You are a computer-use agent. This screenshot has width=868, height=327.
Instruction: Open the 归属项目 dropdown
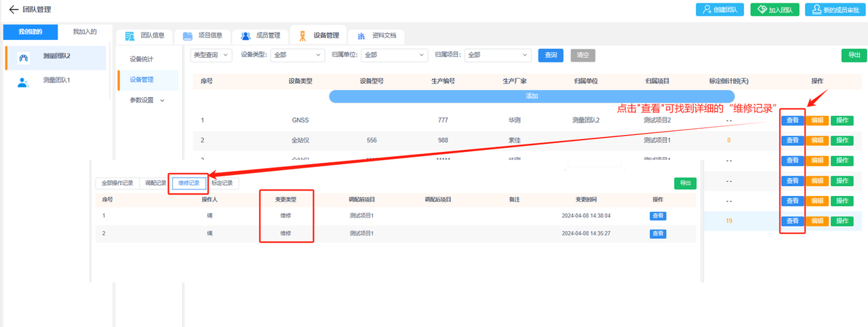[498, 55]
